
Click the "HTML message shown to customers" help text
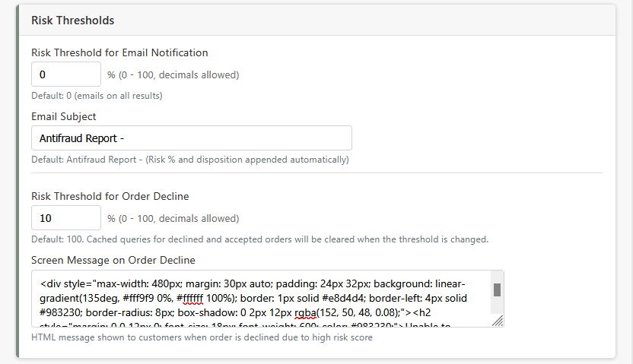tap(202, 337)
